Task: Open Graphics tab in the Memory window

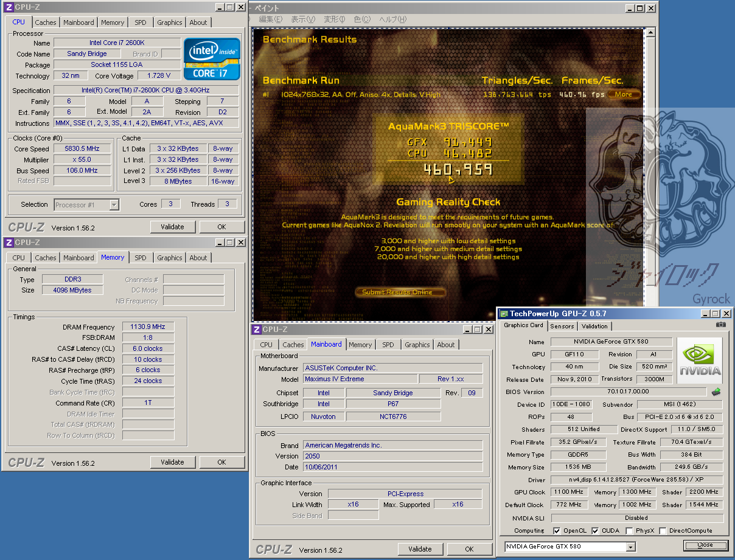Action: coord(170,258)
